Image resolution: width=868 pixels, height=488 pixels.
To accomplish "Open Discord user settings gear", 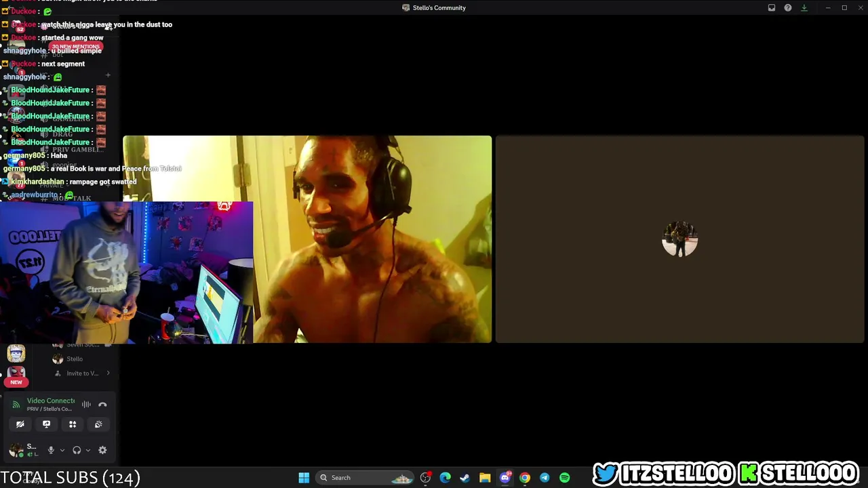I will tap(102, 450).
